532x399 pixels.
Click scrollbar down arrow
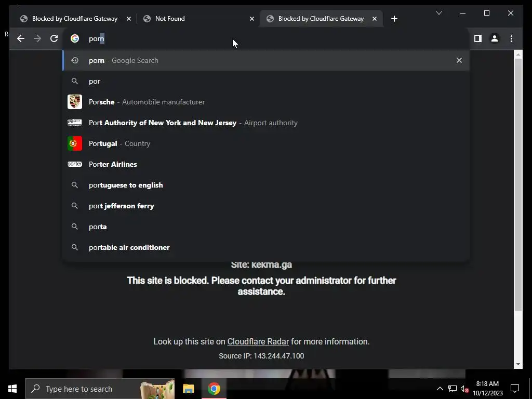click(518, 364)
